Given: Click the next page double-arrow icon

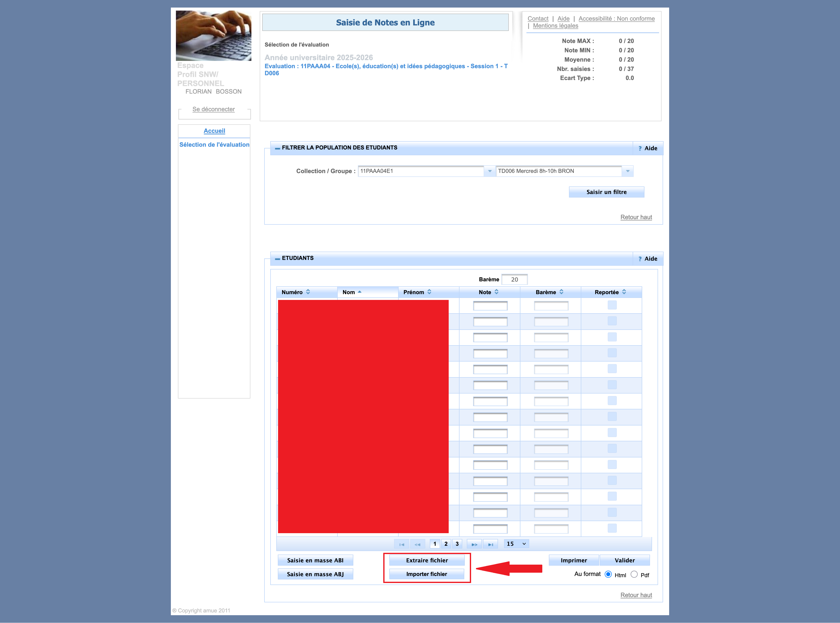Looking at the screenshot, I should (474, 544).
